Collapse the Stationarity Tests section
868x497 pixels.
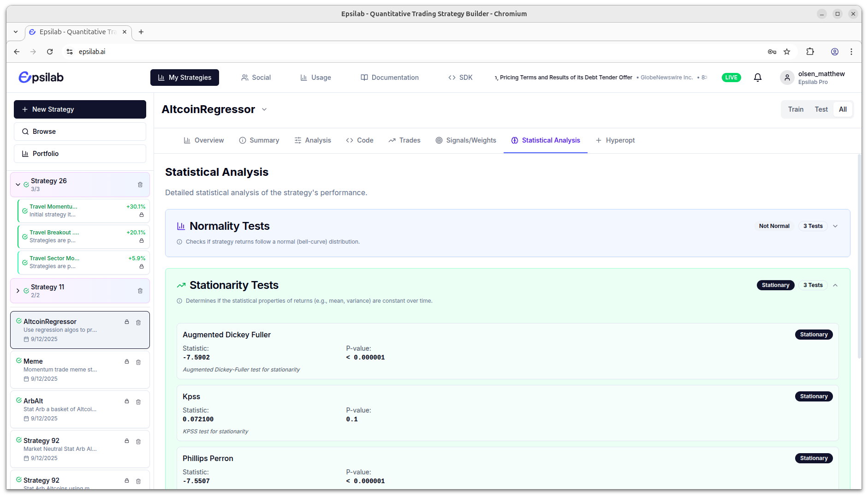pyautogui.click(x=835, y=285)
